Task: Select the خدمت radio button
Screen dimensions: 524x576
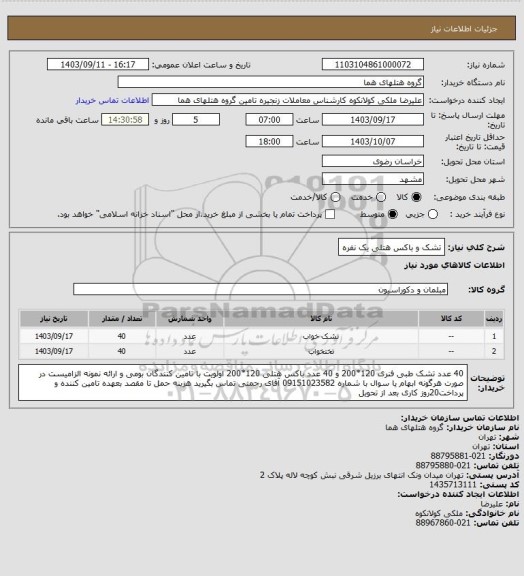Action: pos(381,197)
